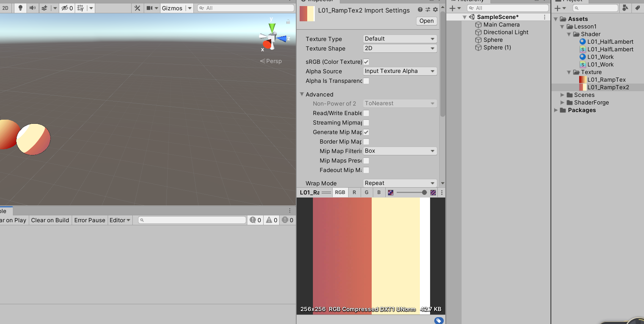
Task: Open the Texture Shape dropdown
Action: pyautogui.click(x=400, y=48)
